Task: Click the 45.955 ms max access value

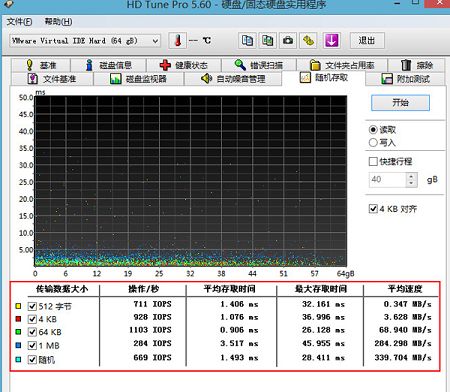Action: point(323,343)
